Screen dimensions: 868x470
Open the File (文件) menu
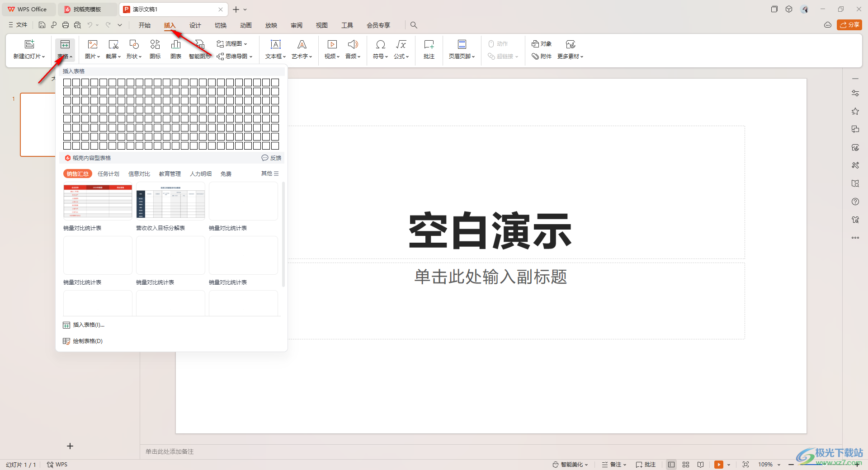pyautogui.click(x=18, y=25)
